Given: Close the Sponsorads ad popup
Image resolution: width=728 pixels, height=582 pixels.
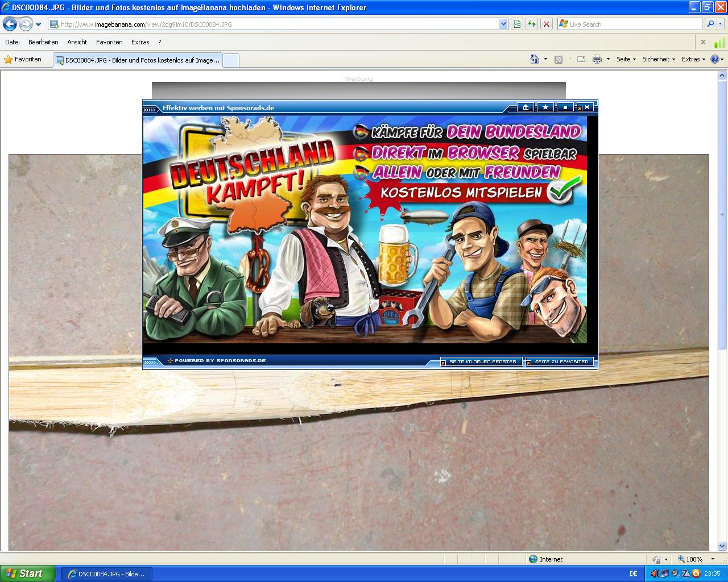Looking at the screenshot, I should 586,107.
